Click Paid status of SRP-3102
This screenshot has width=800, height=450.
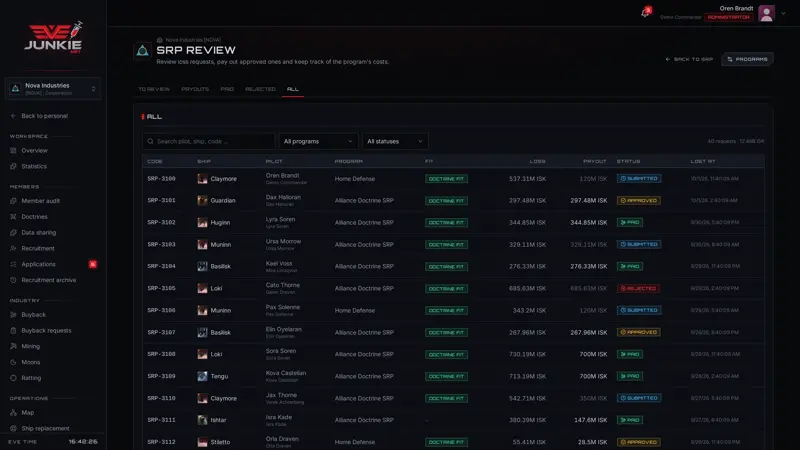[630, 222]
